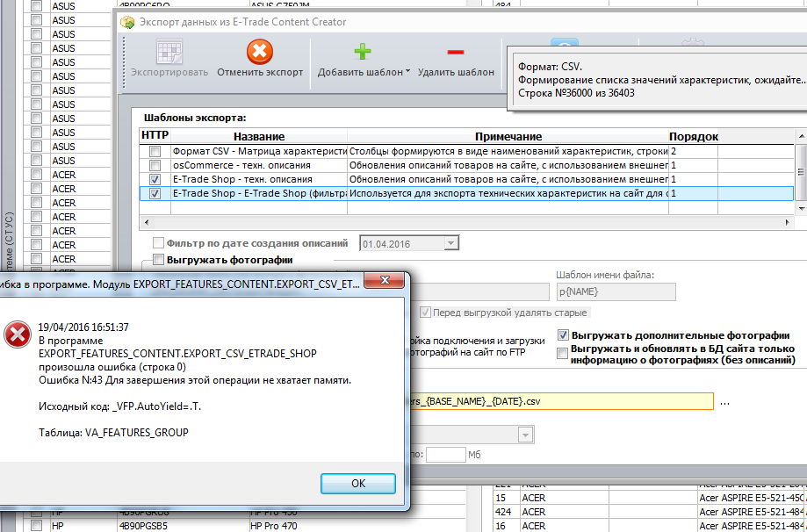
Task: Click the Мб size input field
Action: click(x=445, y=455)
